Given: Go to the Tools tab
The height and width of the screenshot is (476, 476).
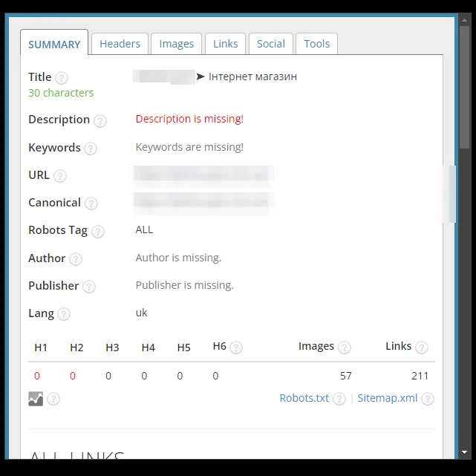Looking at the screenshot, I should [316, 44].
